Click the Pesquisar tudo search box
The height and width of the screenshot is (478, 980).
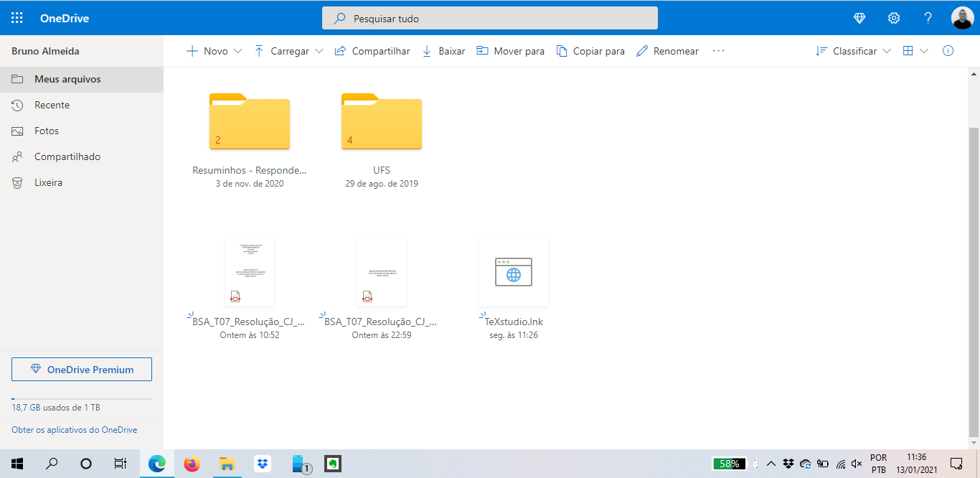click(x=490, y=18)
